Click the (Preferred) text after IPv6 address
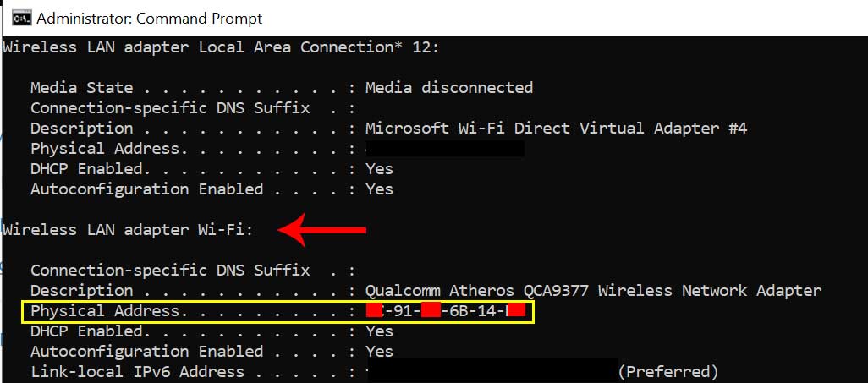This screenshot has width=868, height=383. tap(667, 371)
